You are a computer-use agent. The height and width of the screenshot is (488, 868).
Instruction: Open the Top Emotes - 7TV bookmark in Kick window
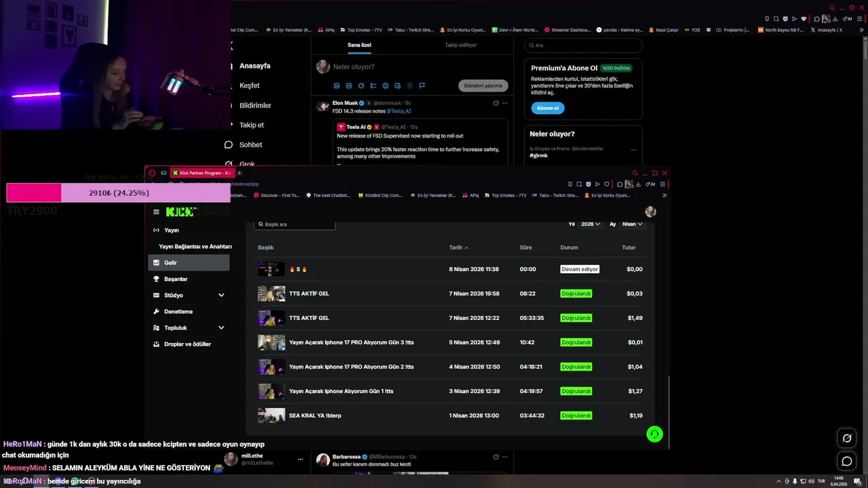click(x=505, y=195)
